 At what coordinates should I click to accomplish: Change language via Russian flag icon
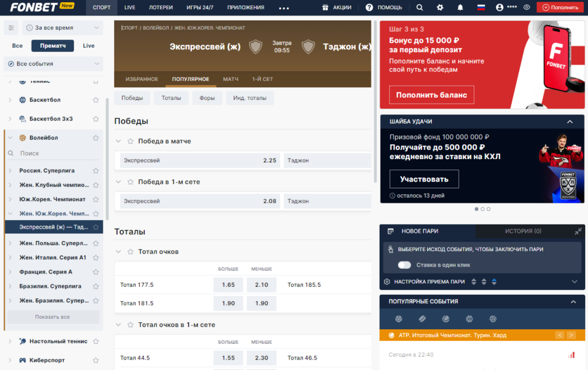(481, 7)
